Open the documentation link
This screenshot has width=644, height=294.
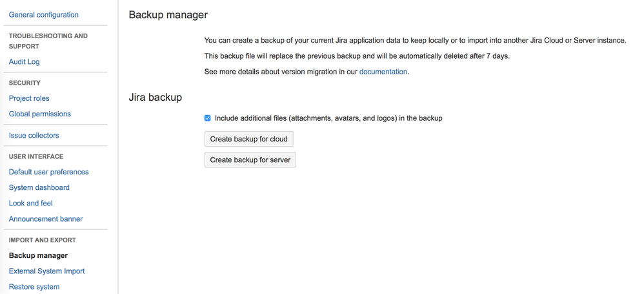tap(383, 72)
